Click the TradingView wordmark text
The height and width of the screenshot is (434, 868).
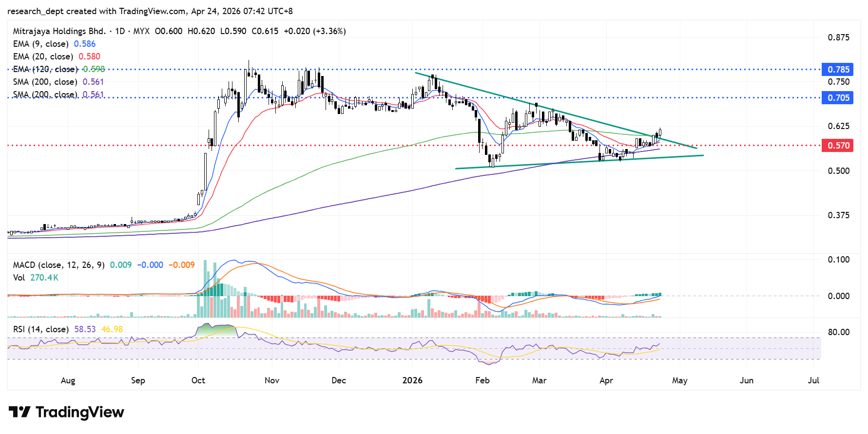(x=80, y=412)
